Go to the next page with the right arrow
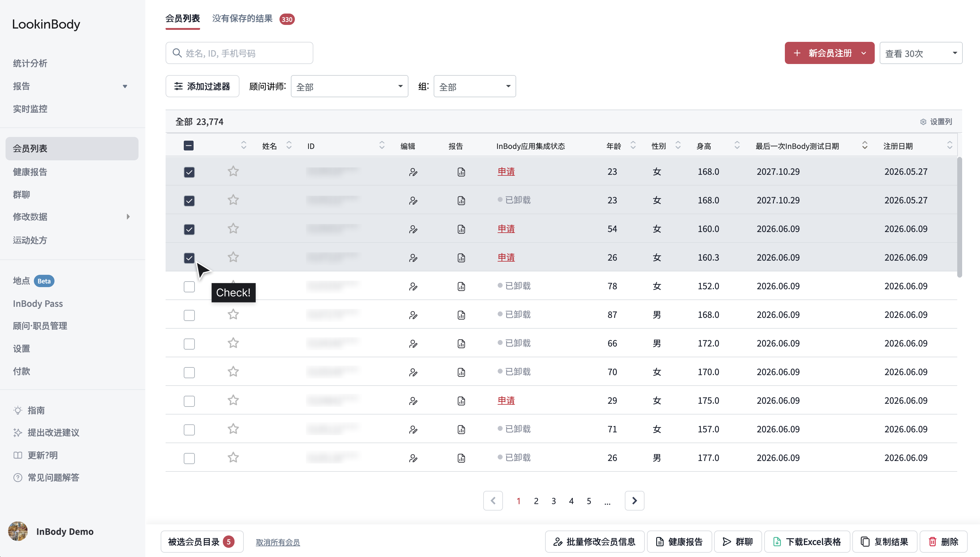Image resolution: width=980 pixels, height=557 pixels. coord(634,501)
